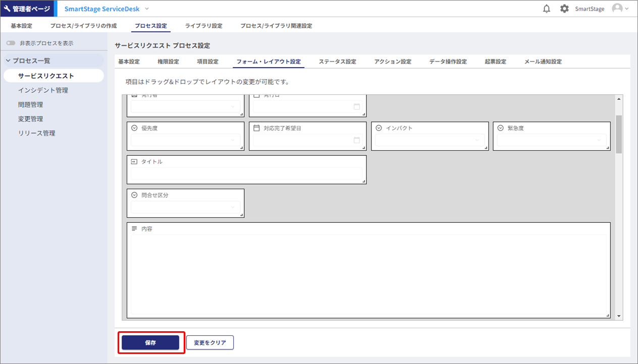The height and width of the screenshot is (364, 638).
Task: Click the lines icon beside 内容 label
Action: [x=134, y=228]
